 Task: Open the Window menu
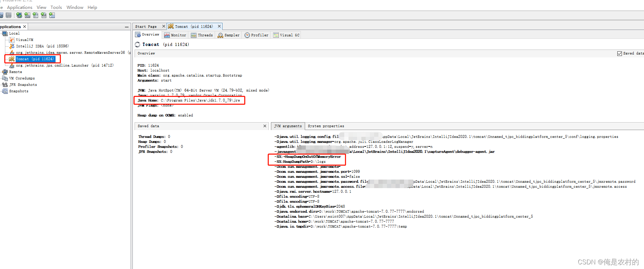75,7
